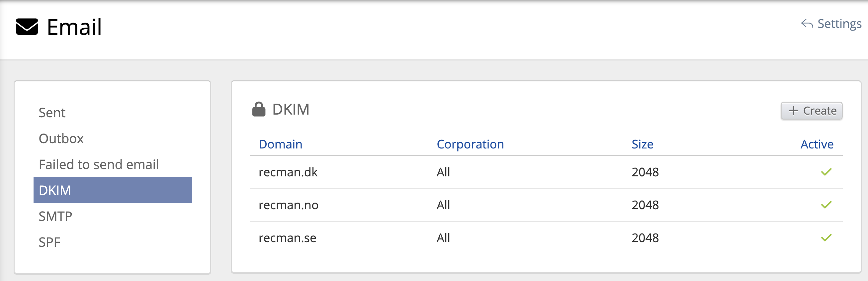Screen dimensions: 868x281
Task: Click the DKIM padlock icon
Action: tap(259, 109)
